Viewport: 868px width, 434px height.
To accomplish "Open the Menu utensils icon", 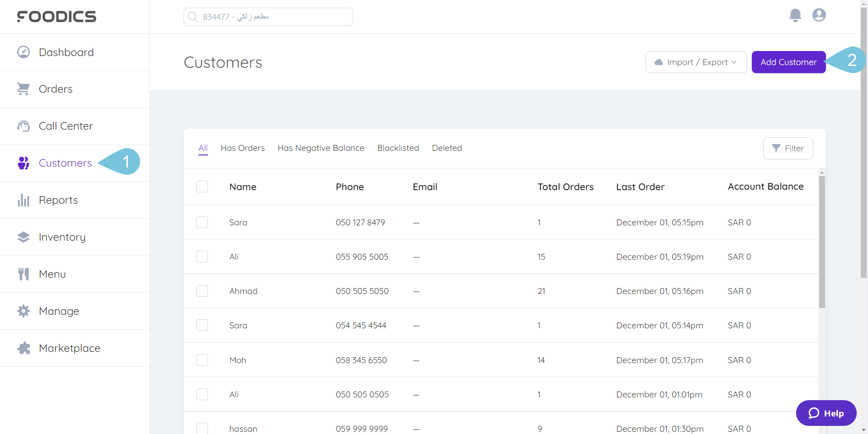I will (23, 274).
